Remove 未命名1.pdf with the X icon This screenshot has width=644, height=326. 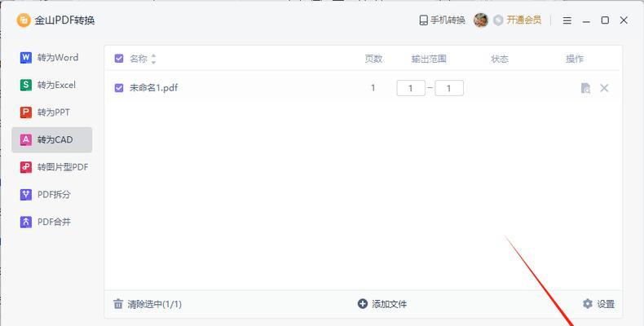click(x=604, y=88)
